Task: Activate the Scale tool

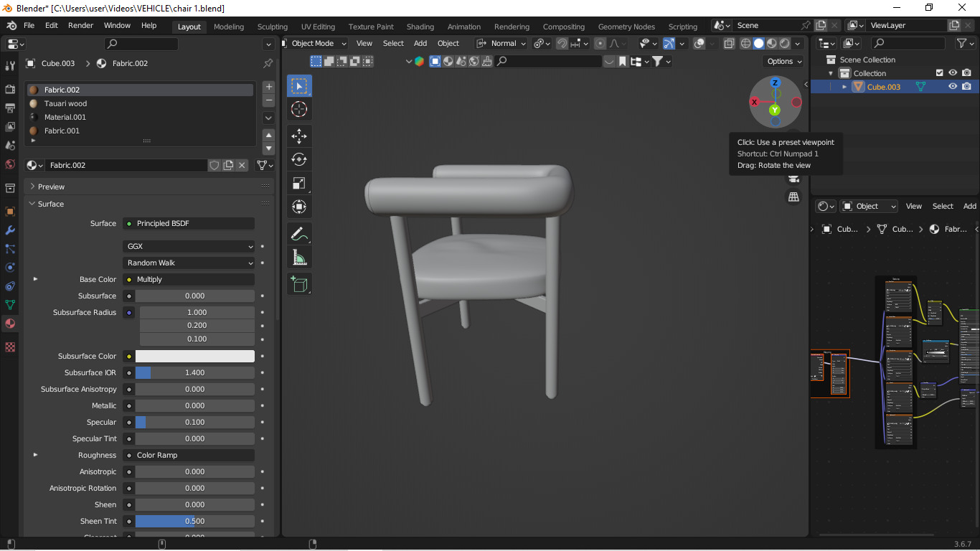Action: (x=299, y=183)
